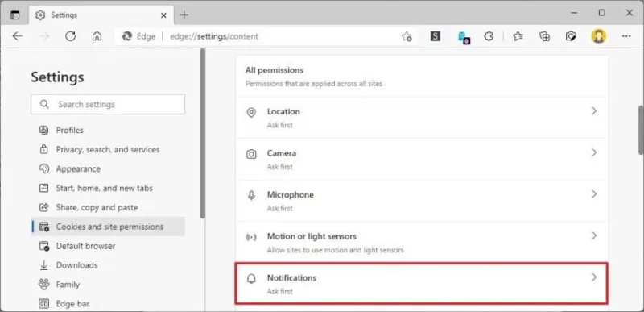Expand the Location permission chevron
Viewport: 644px width, 312px height.
click(x=594, y=111)
